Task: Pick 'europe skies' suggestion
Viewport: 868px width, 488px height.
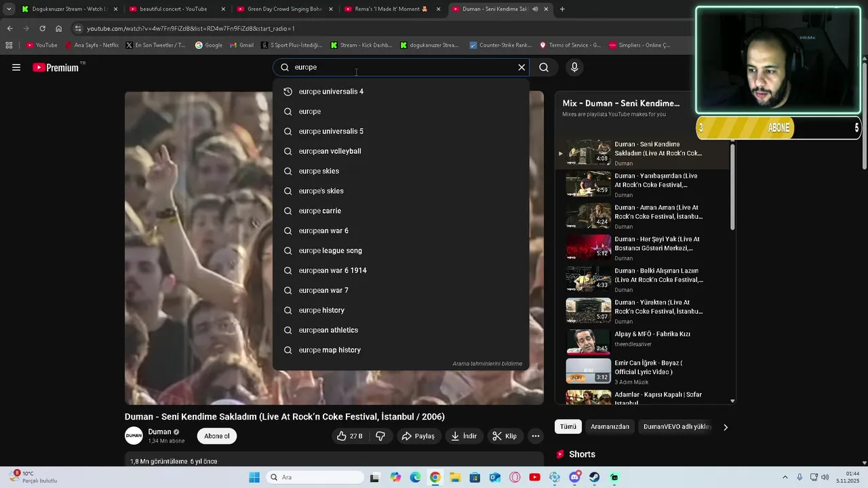Action: pyautogui.click(x=401, y=171)
